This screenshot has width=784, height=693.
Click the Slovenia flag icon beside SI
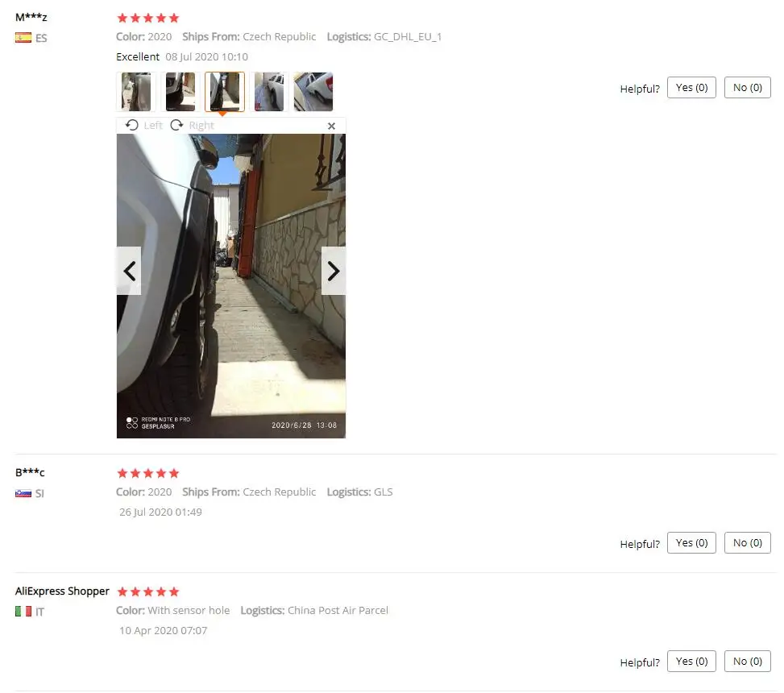23,493
